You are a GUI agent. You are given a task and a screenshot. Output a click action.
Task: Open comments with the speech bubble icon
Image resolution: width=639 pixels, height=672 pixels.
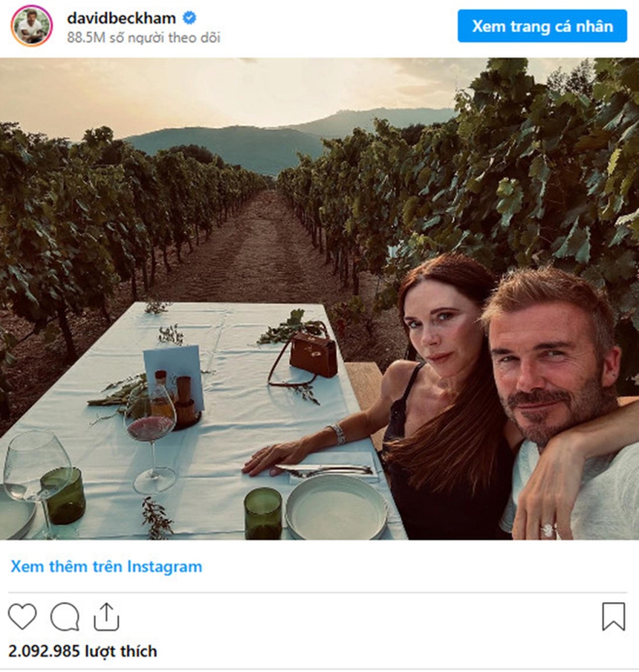[63, 616]
